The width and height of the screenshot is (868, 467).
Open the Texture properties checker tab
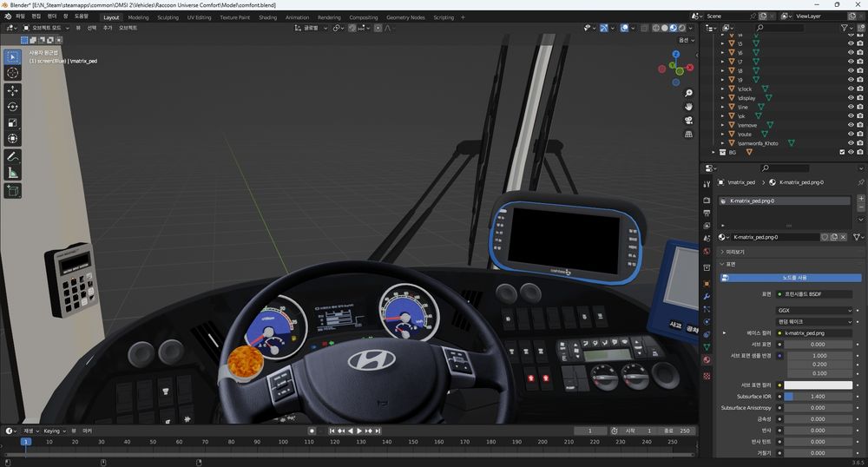[707, 376]
